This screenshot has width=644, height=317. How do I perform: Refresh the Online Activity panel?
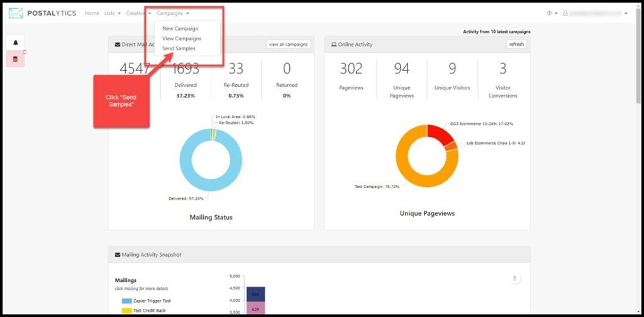click(x=516, y=45)
